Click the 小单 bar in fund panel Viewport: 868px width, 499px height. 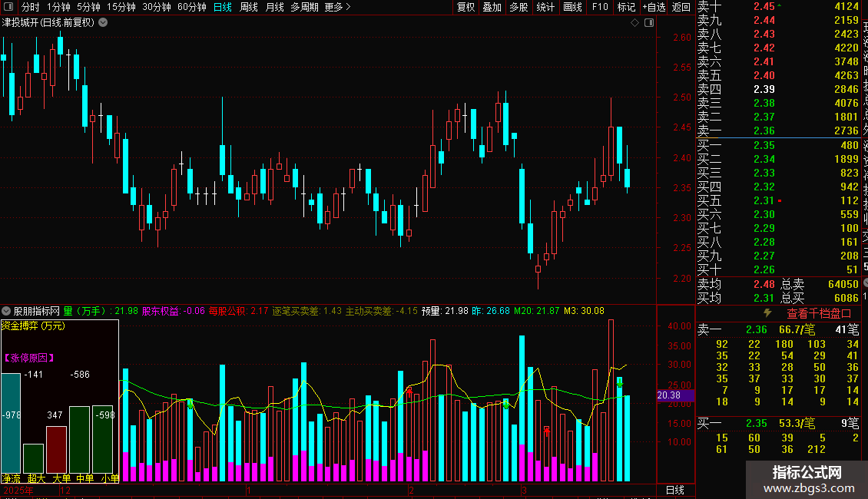pyautogui.click(x=102, y=439)
